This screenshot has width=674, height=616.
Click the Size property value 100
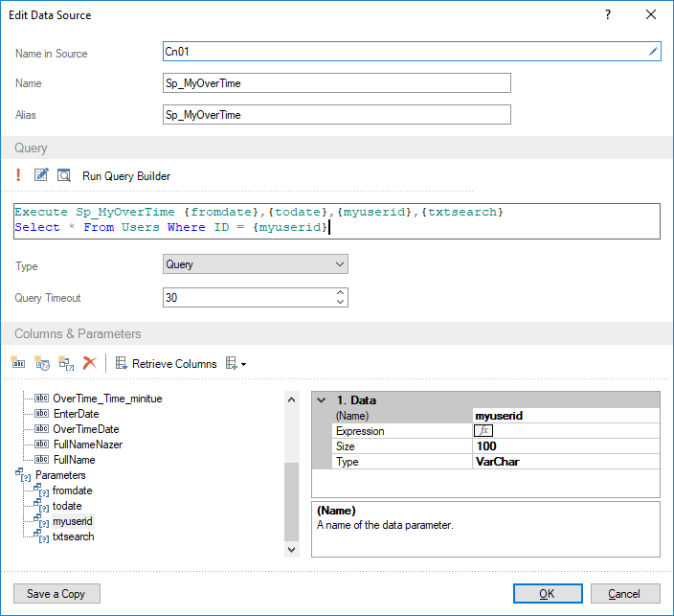566,446
